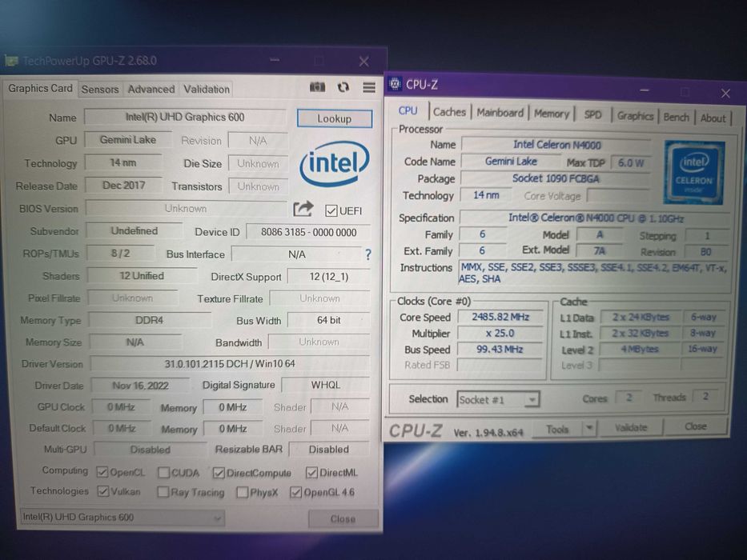Open the GPU-Z hamburger menu icon
Viewport: 747px width, 560px height.
tap(369, 87)
